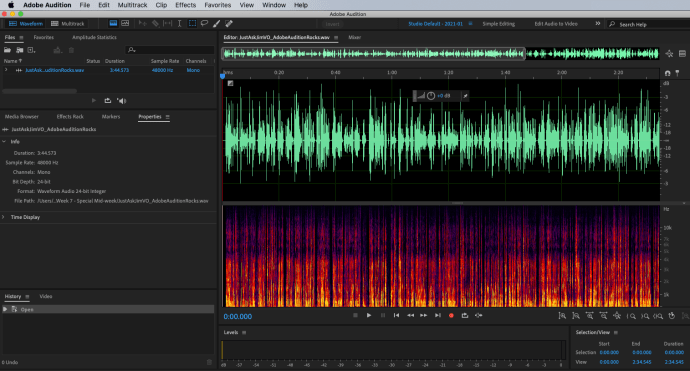Select the Paintbrush Selection tool
Image resolution: width=690 pixels, height=371 pixels.
[x=217, y=24]
